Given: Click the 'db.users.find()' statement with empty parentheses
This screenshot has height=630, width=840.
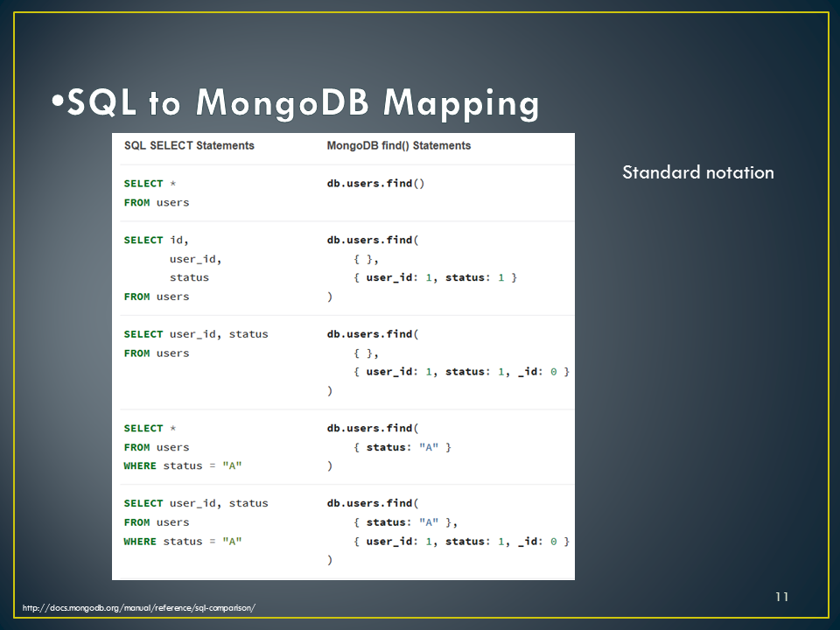Looking at the screenshot, I should click(375, 183).
